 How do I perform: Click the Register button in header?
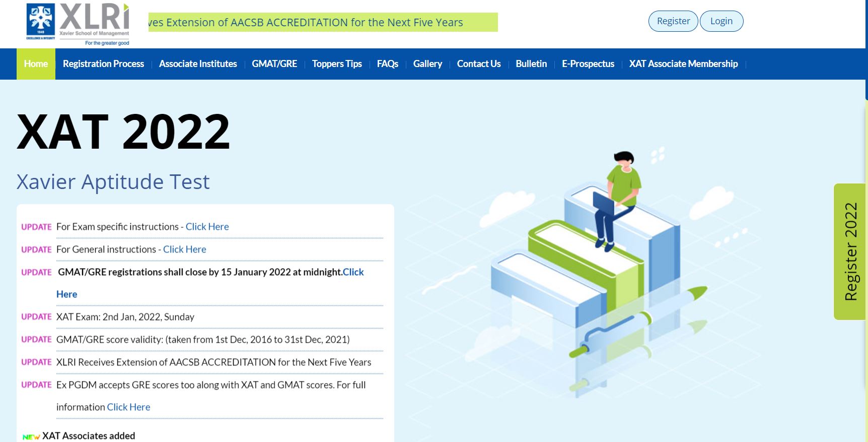(x=673, y=21)
